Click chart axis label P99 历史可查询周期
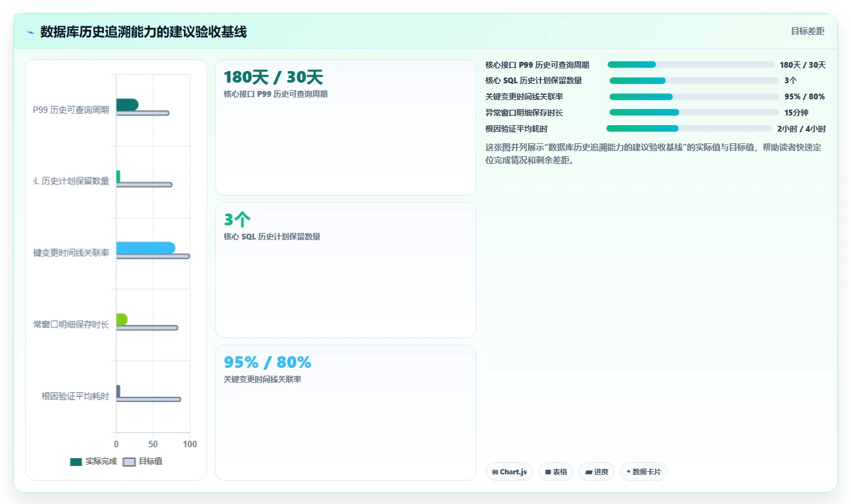 (71, 110)
